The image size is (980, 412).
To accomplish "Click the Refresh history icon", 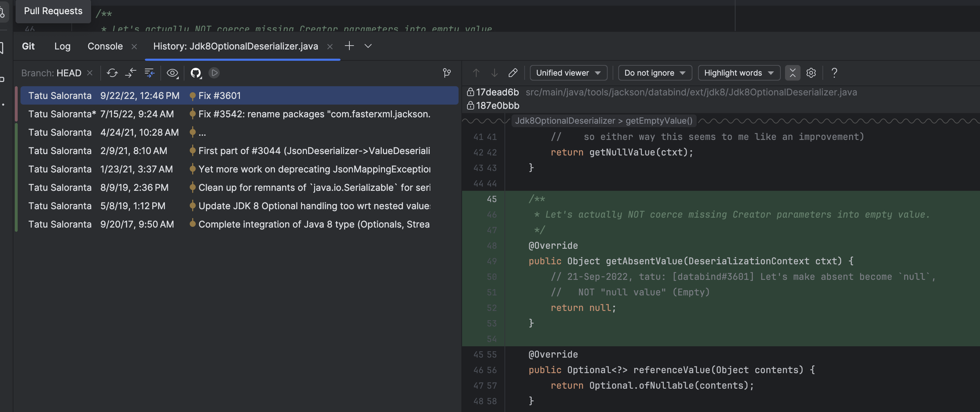I will pos(112,73).
